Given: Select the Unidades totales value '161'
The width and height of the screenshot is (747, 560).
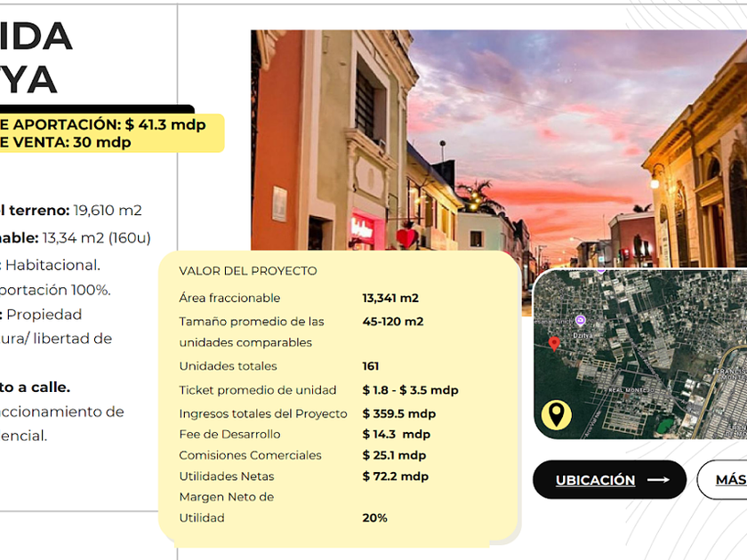Looking at the screenshot, I should tap(371, 366).
